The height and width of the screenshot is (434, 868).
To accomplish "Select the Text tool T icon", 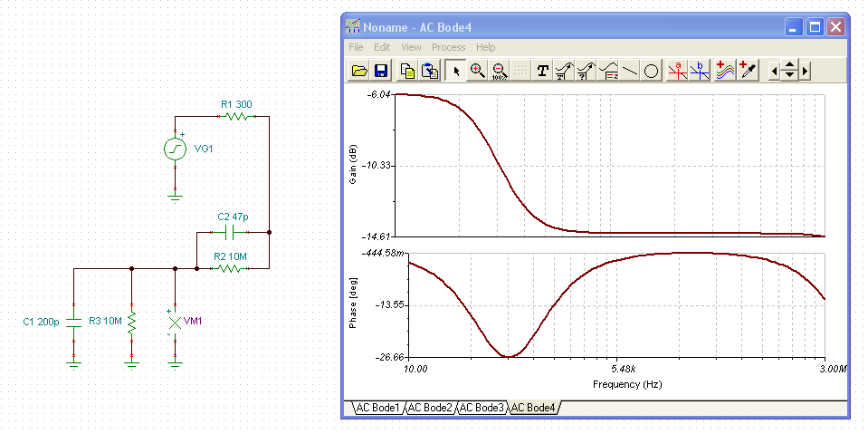I will (x=543, y=71).
